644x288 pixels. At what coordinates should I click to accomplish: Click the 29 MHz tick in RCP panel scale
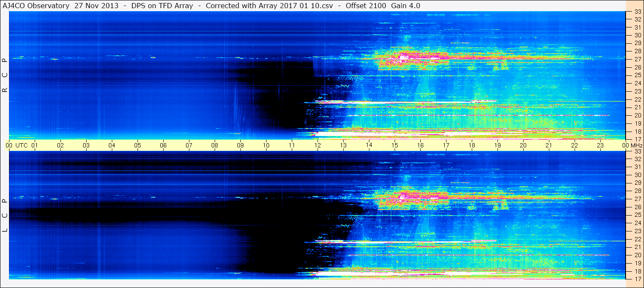tap(637, 43)
